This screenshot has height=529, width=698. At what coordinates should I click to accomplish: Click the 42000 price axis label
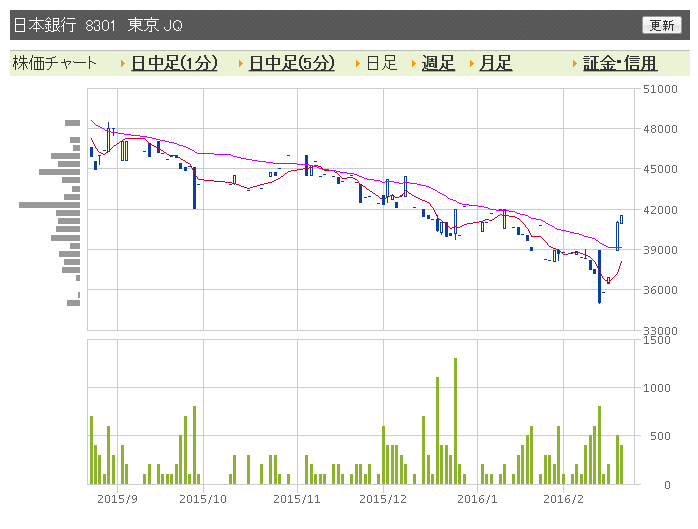tap(660, 210)
